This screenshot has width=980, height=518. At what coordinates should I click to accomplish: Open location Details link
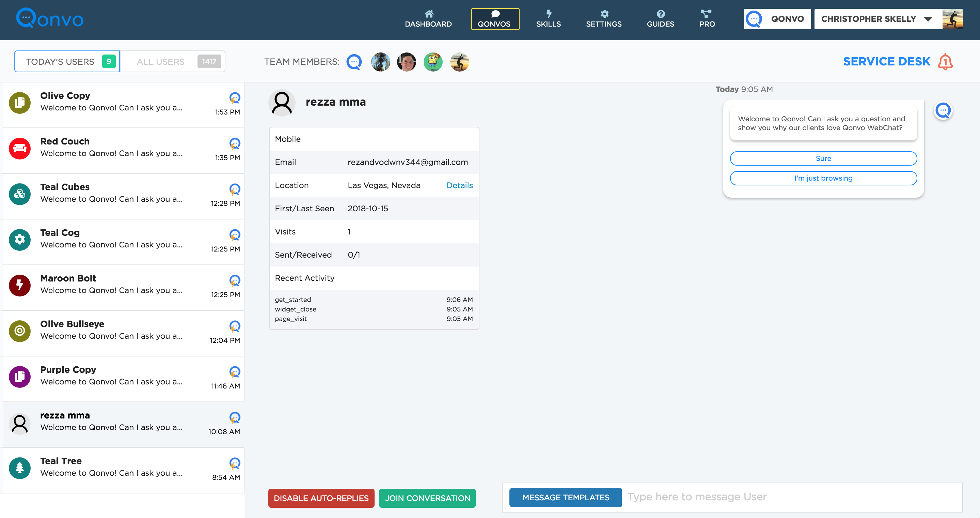coord(460,185)
